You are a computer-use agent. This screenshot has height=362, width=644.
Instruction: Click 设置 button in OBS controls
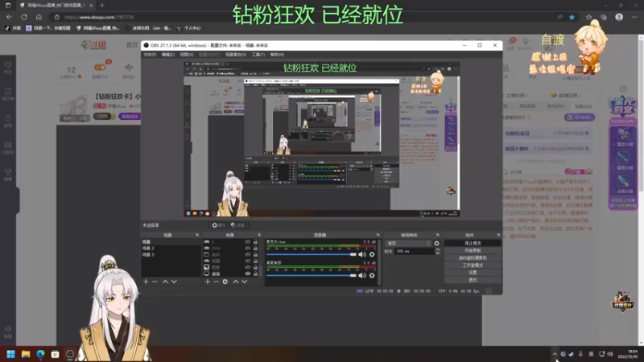473,273
